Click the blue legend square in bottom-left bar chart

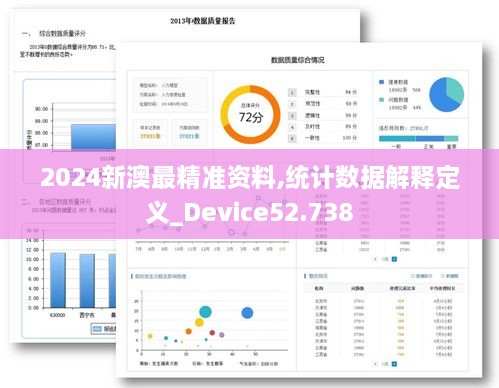(97, 329)
